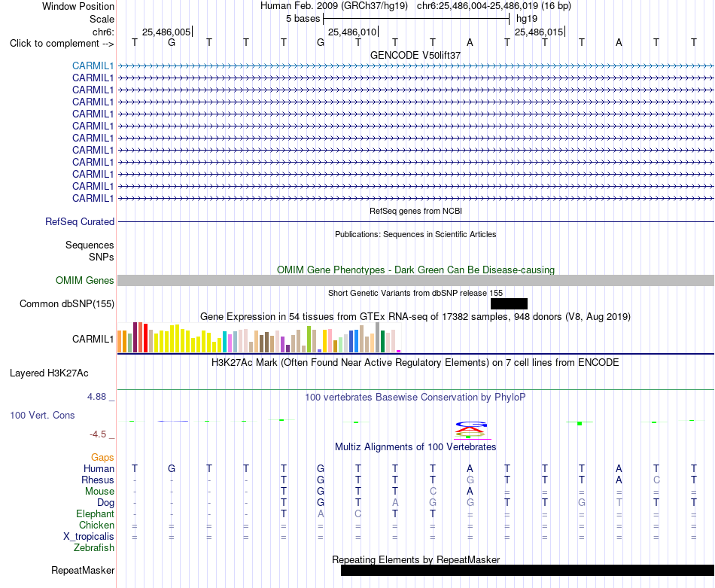Click the X_tropicalis species label
This screenshot has height=588, width=715.
(x=89, y=537)
